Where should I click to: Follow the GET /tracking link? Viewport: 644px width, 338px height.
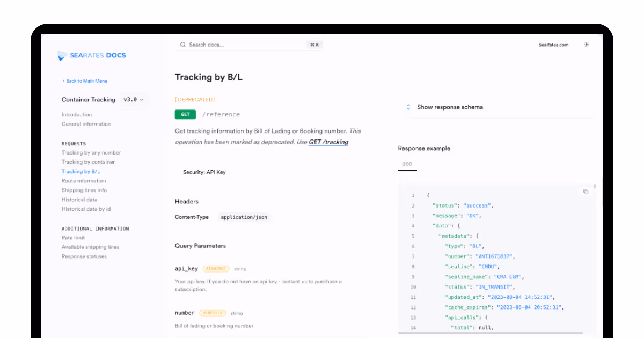click(x=328, y=142)
